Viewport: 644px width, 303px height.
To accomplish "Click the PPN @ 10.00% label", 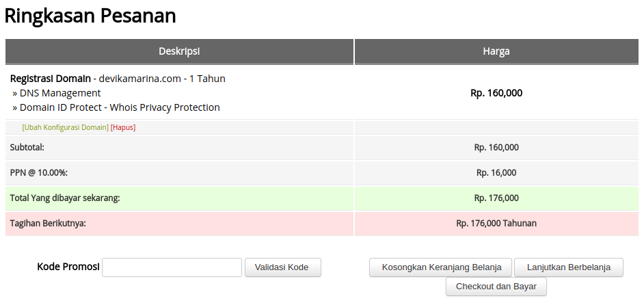I will point(39,172).
